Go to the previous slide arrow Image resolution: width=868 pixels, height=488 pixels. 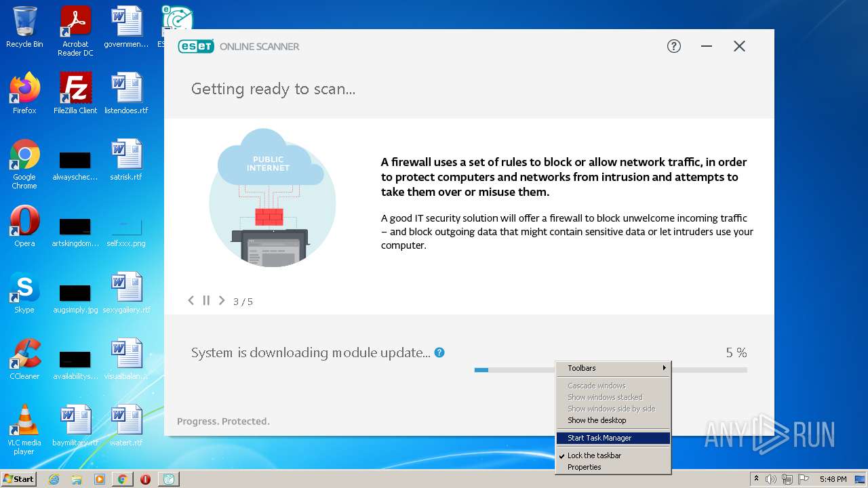coord(191,300)
